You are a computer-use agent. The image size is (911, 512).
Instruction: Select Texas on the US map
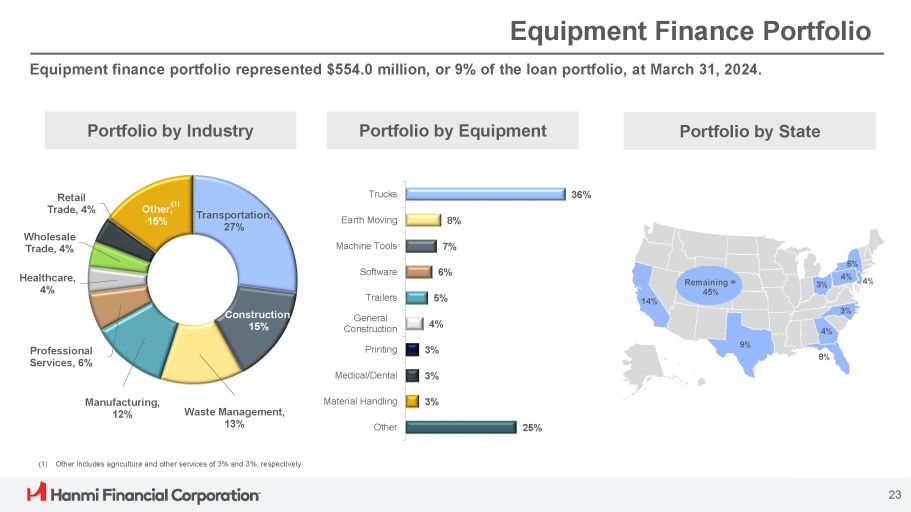pos(747,345)
